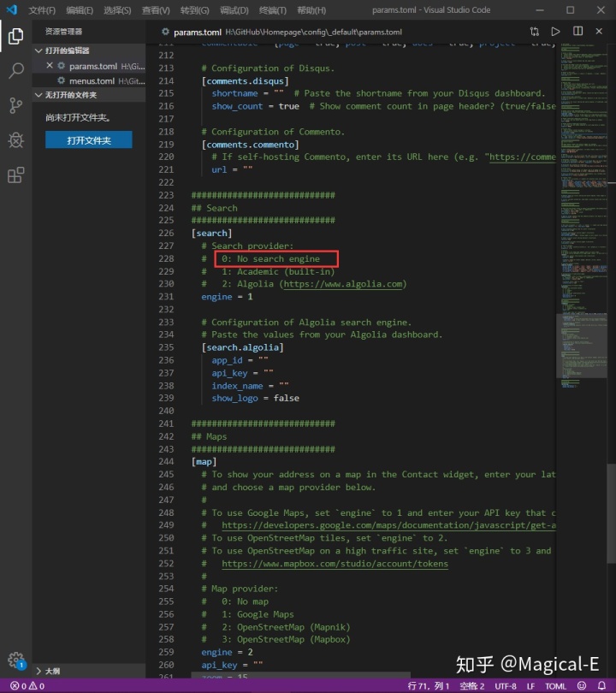Viewport: 616px width, 693px height.
Task: Click the minimap viewport slider
Action: pyautogui.click(x=582, y=346)
